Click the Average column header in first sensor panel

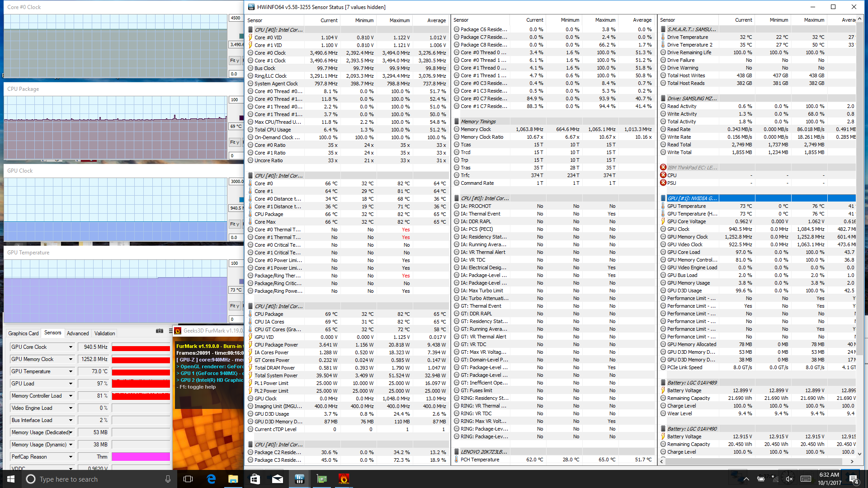[x=430, y=20]
